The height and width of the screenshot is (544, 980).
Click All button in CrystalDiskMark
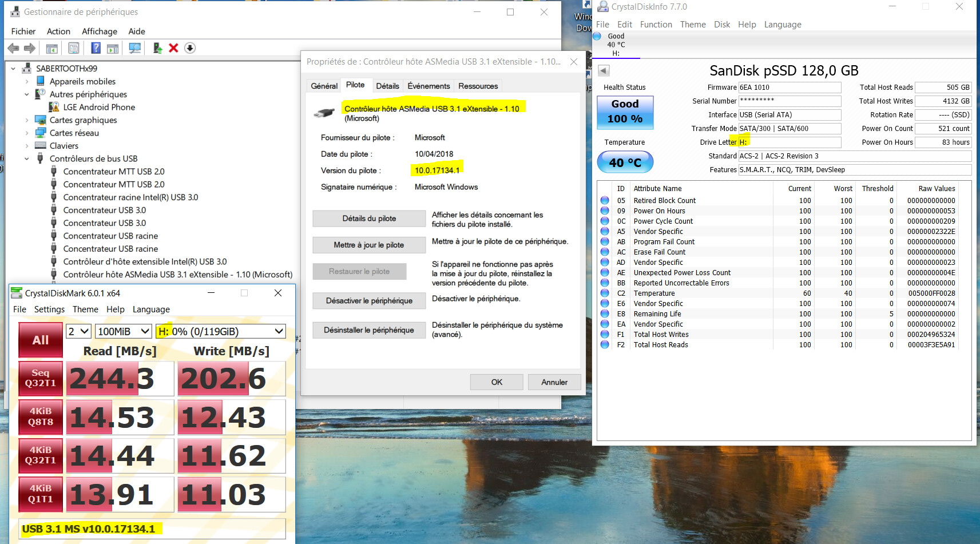(41, 340)
